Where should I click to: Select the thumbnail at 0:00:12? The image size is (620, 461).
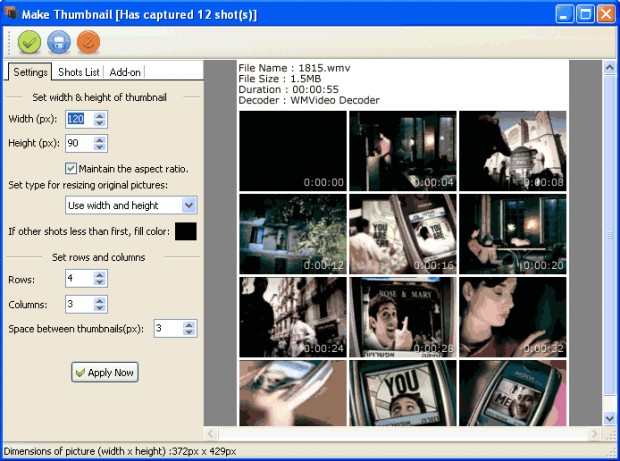pyautogui.click(x=293, y=234)
